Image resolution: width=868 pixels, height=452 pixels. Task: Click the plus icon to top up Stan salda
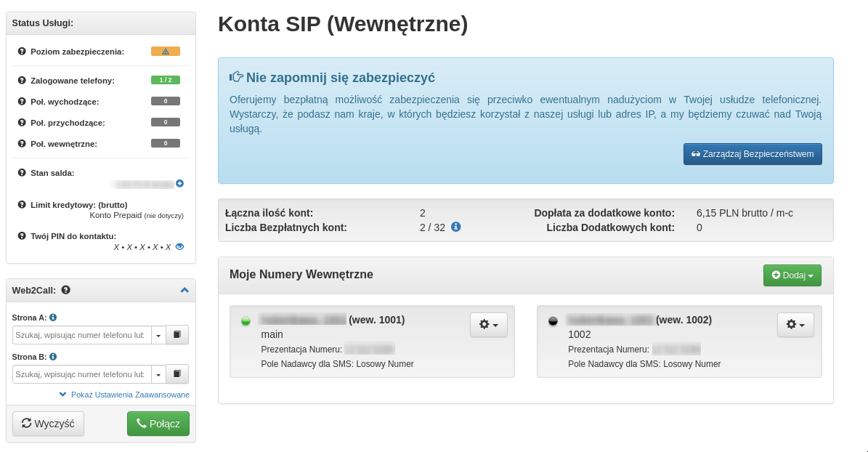179,184
